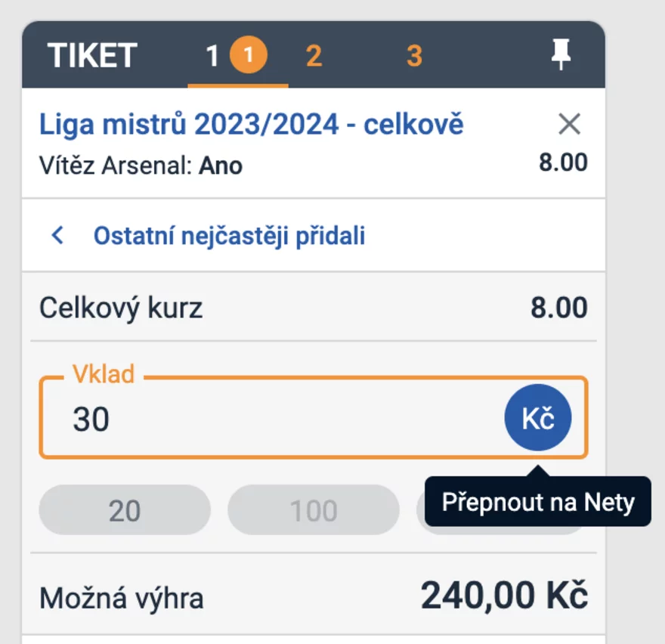This screenshot has width=665, height=644.
Task: Click the TIKET header title
Action: click(92, 55)
